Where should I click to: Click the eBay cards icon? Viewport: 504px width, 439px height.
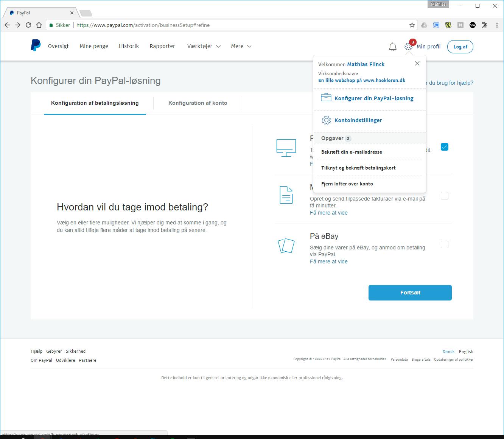(x=286, y=246)
